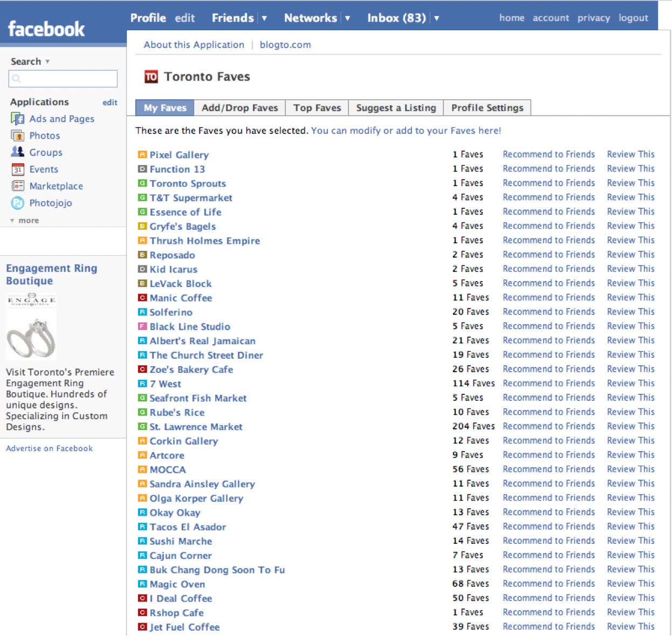
Task: Click Review This for St. Lawrence Market
Action: click(630, 426)
